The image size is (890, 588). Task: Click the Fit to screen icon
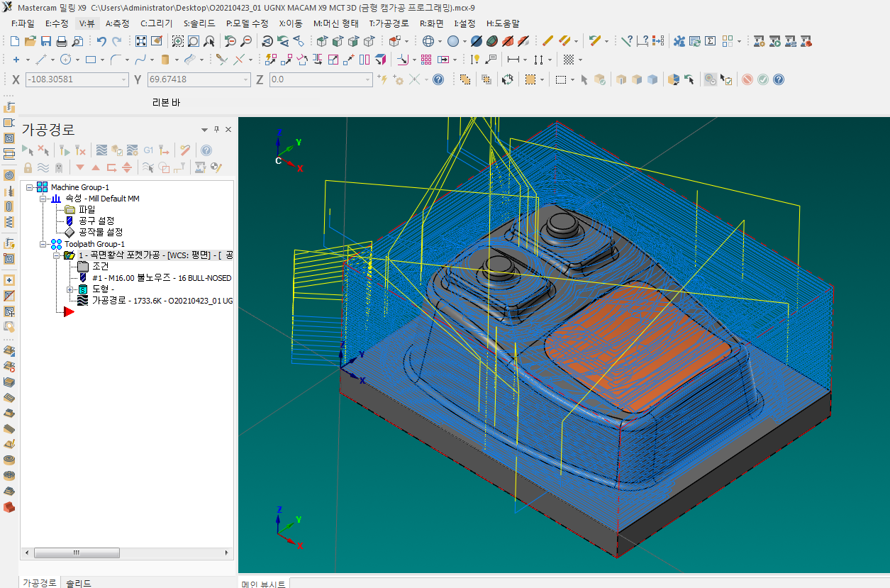(x=141, y=41)
